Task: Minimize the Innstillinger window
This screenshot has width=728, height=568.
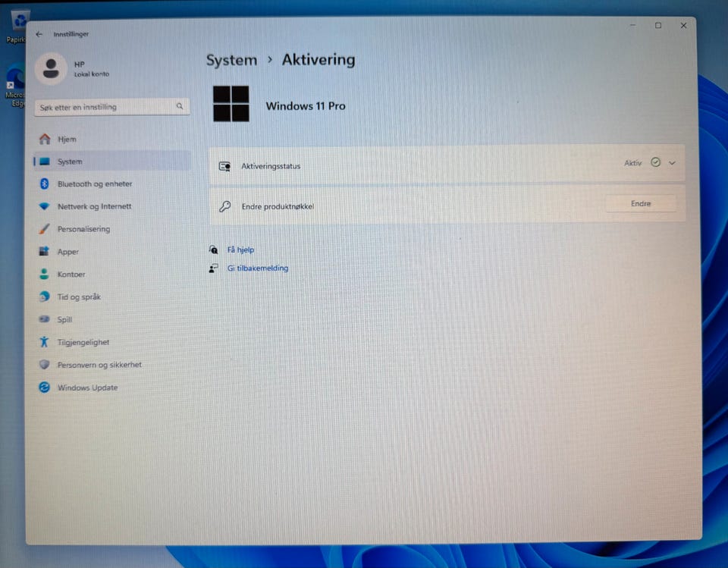Action: (632, 25)
